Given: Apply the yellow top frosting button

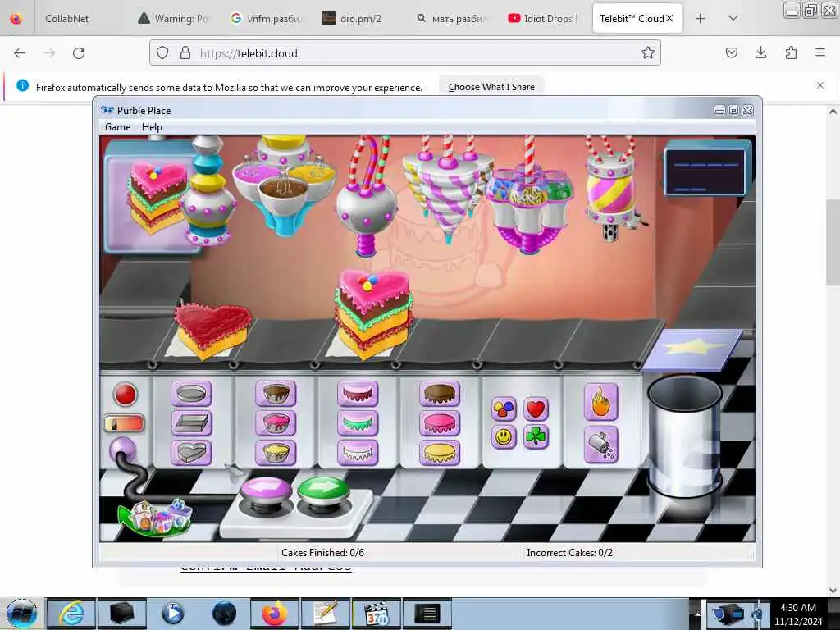Looking at the screenshot, I should pos(440,453).
